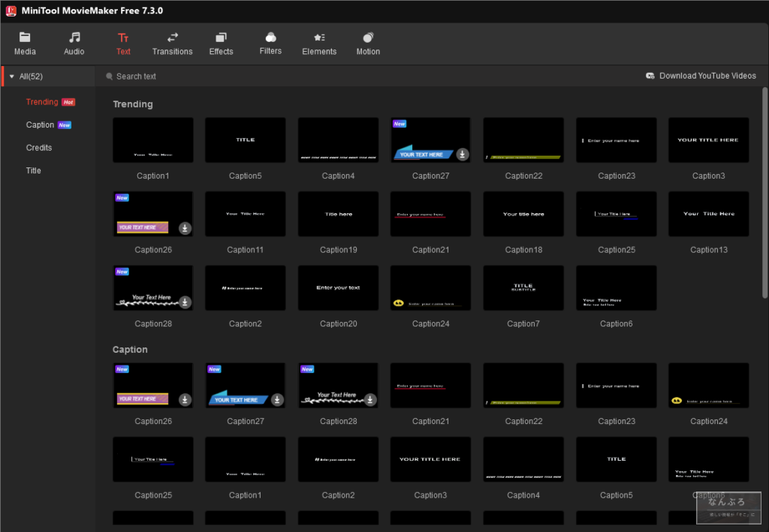Select the Title category
The image size is (769, 532).
point(34,170)
